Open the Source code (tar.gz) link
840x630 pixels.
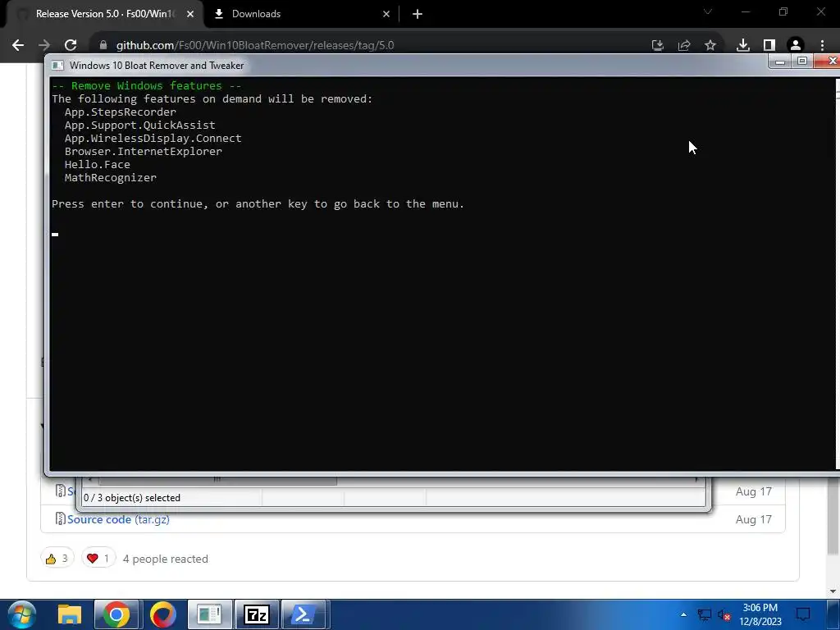click(x=118, y=519)
